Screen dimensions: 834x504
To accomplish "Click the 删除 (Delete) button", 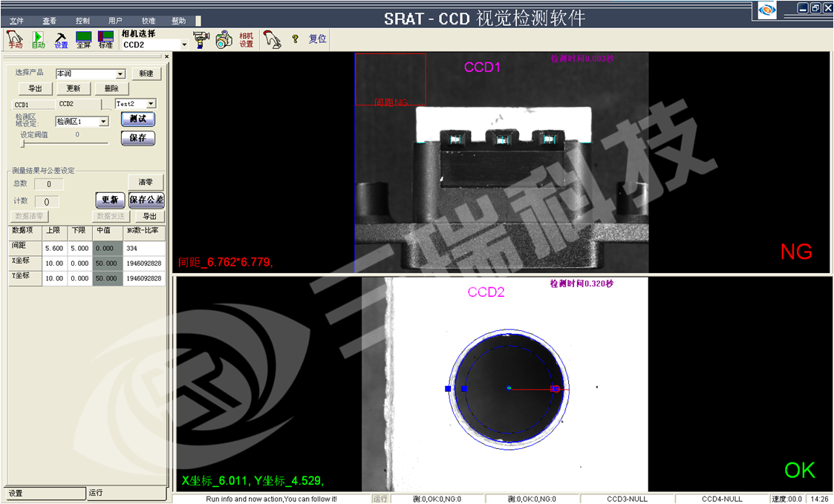I will [111, 88].
